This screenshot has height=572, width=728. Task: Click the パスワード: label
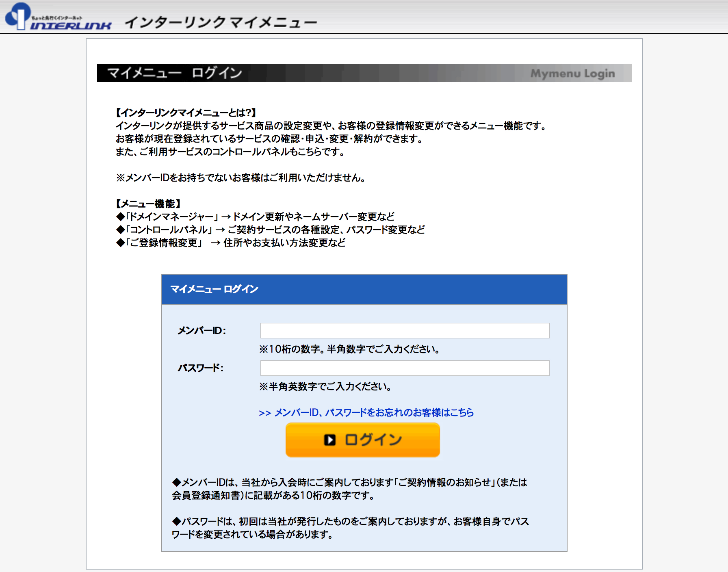click(x=201, y=368)
